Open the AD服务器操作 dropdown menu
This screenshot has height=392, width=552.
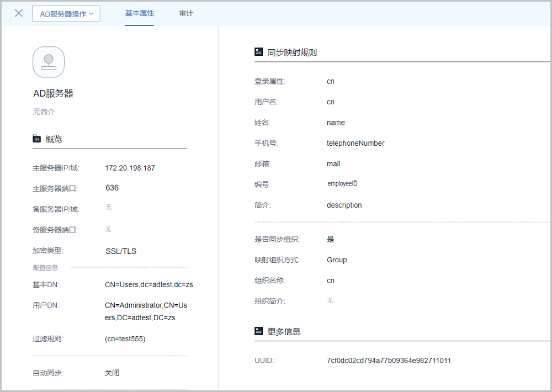click(x=66, y=14)
